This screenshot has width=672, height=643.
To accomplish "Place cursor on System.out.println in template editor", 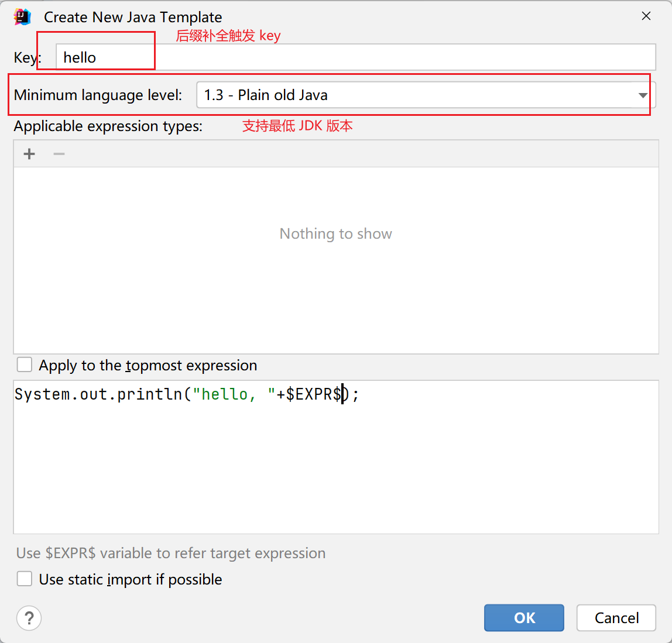I will pos(98,394).
